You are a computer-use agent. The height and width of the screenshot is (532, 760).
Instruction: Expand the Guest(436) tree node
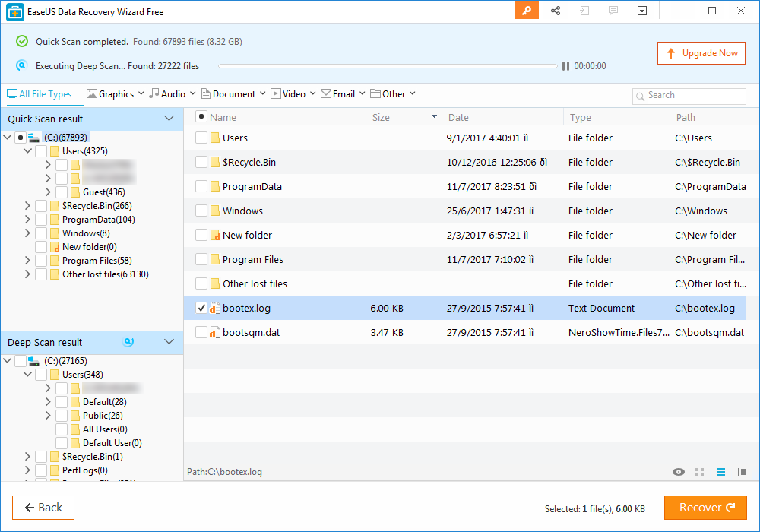pyautogui.click(x=48, y=192)
